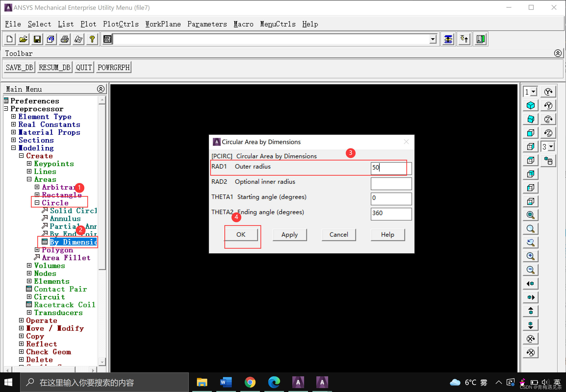Click the Zoom Out minus magnifier icon
Viewport: 566px width, 392px height.
coord(531,270)
